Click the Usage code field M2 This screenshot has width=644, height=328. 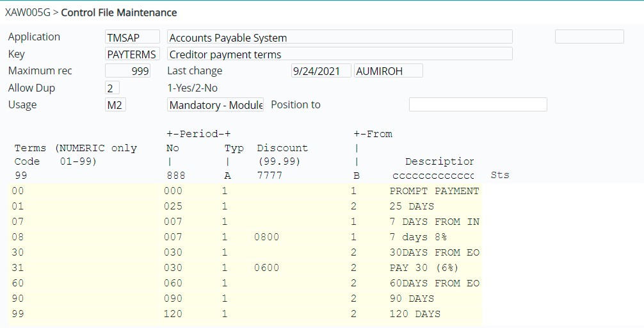click(x=115, y=105)
